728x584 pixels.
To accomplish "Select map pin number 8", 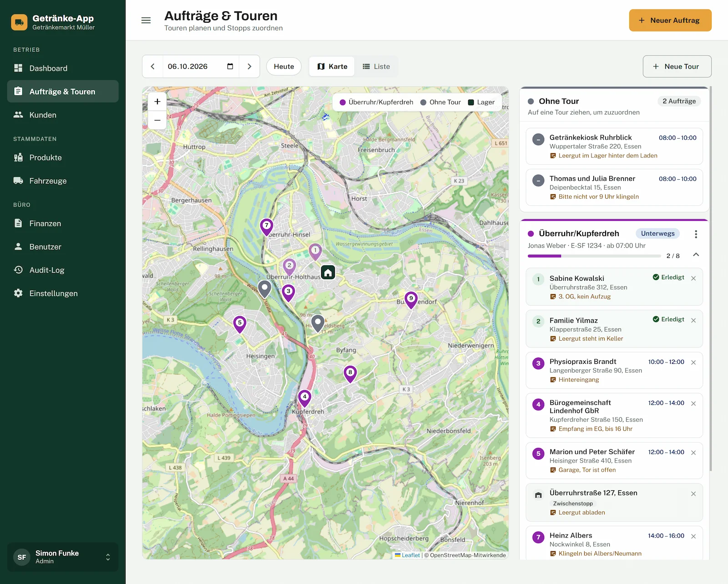I will pyautogui.click(x=350, y=373).
